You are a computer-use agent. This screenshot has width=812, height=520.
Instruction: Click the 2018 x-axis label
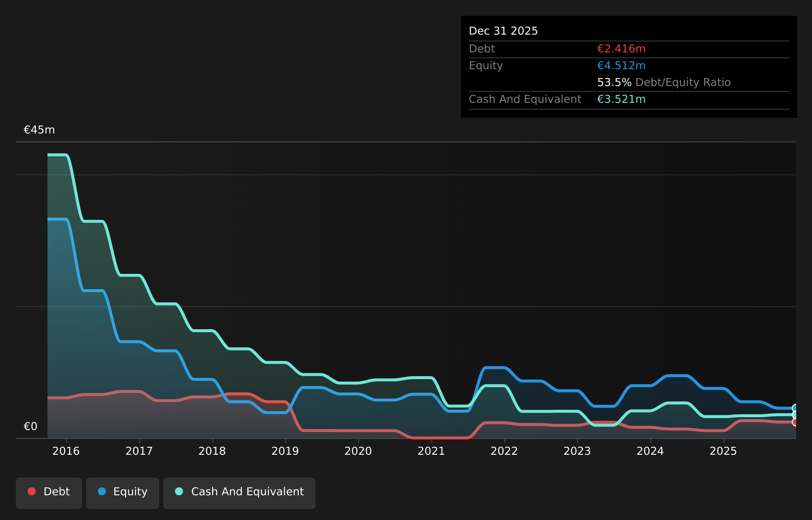(213, 451)
